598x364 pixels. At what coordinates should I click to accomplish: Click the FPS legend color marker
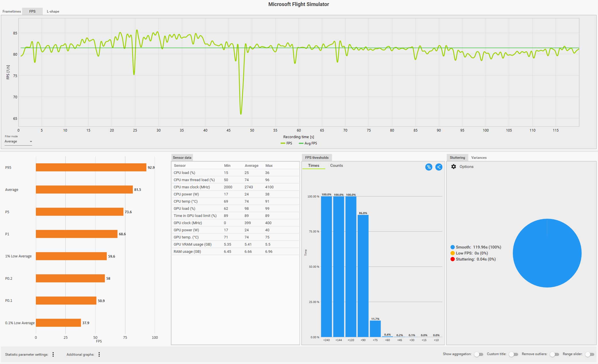click(283, 143)
